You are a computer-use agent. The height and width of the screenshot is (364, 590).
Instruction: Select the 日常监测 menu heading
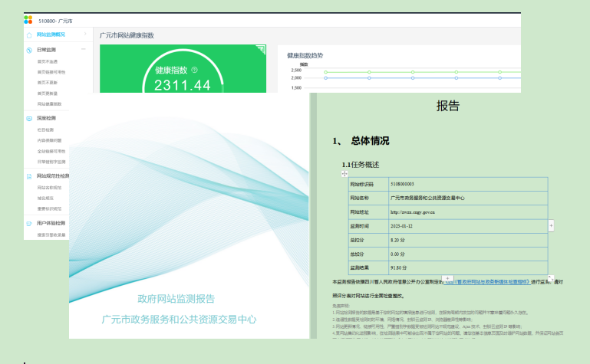tap(46, 50)
